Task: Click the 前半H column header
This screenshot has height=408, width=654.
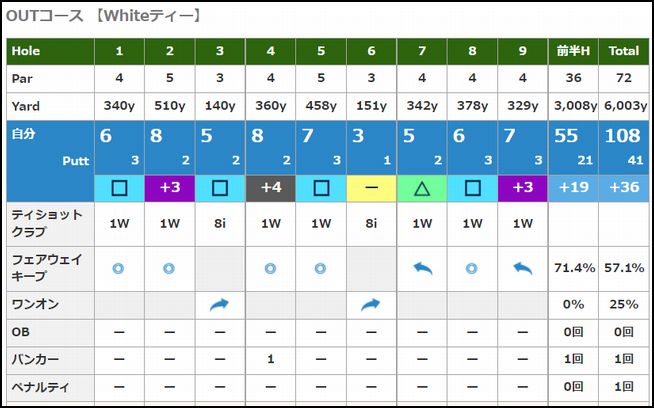Action: pyautogui.click(x=574, y=51)
